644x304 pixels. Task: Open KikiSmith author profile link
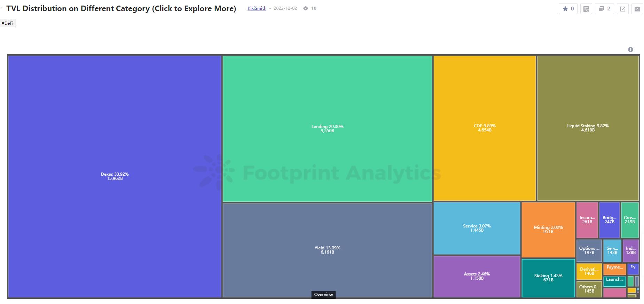click(x=257, y=8)
